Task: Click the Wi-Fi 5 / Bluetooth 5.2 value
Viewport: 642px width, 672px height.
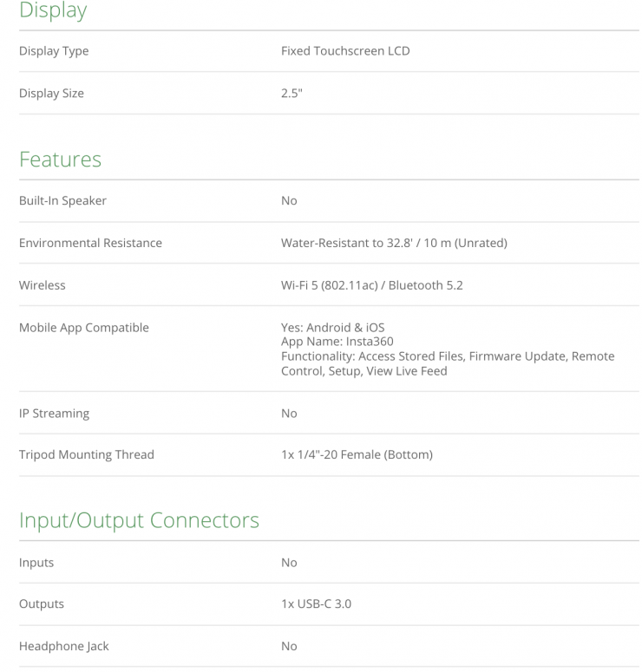Action: (x=371, y=285)
